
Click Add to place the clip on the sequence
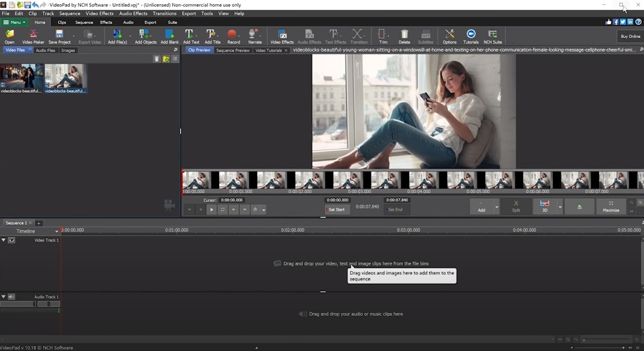(x=481, y=206)
